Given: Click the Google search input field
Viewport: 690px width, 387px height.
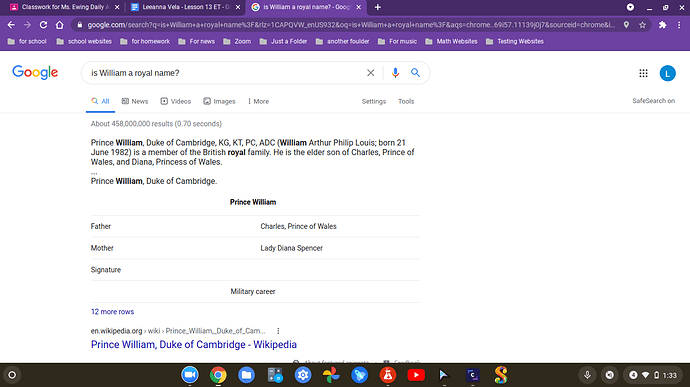Looking at the screenshot, I should (224, 73).
